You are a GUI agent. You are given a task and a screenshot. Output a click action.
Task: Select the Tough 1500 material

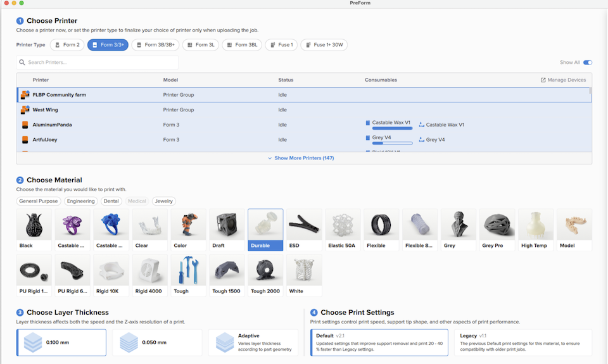click(x=227, y=275)
